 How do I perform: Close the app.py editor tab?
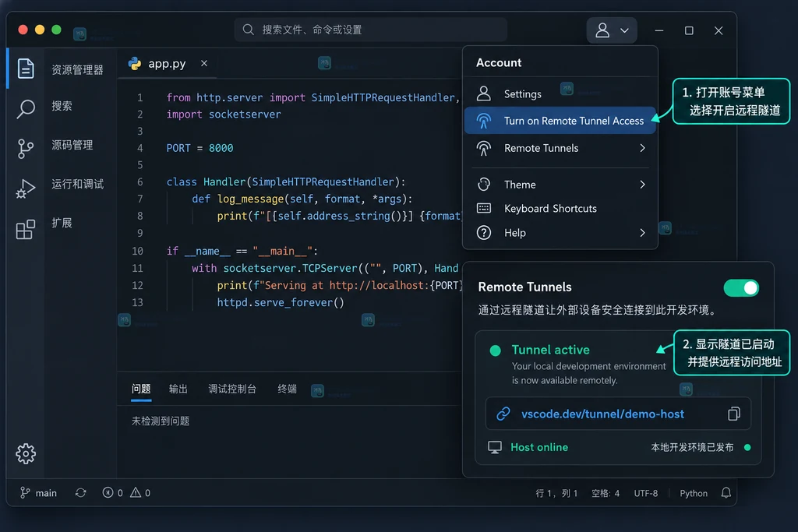pyautogui.click(x=204, y=63)
